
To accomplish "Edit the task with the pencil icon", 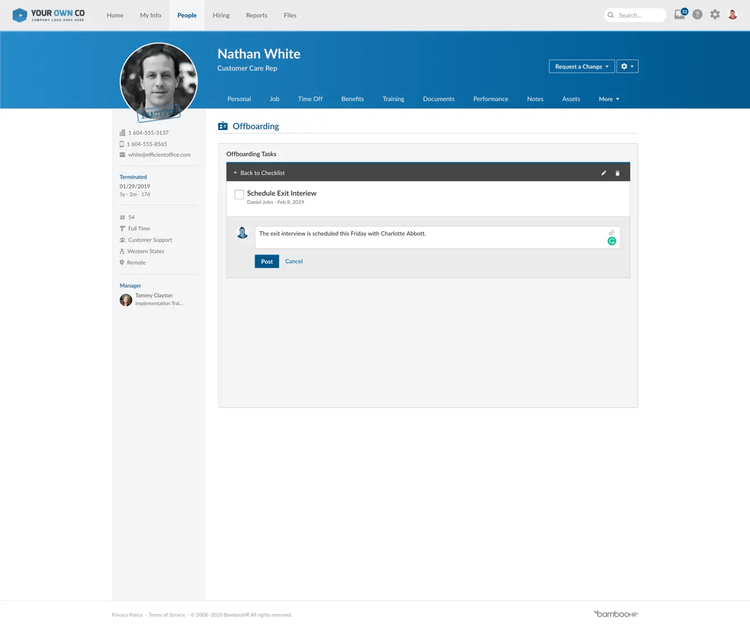I will [604, 173].
